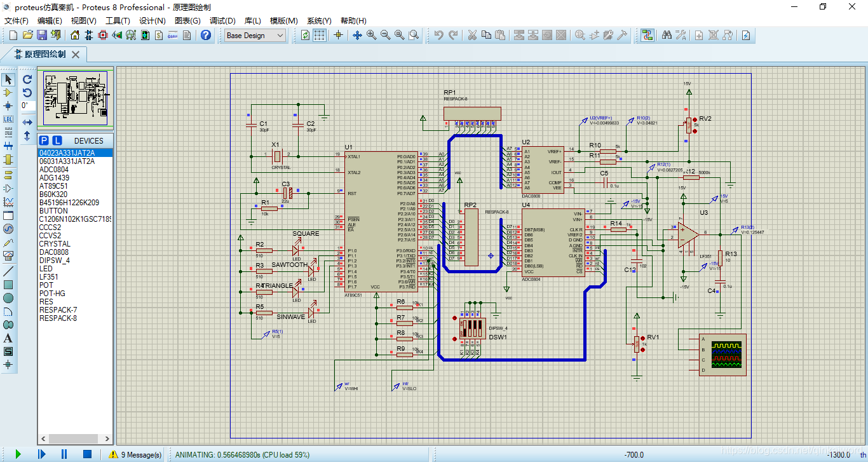Copy the selection to clipboard
Screen dimensions: 868x462
pos(486,36)
